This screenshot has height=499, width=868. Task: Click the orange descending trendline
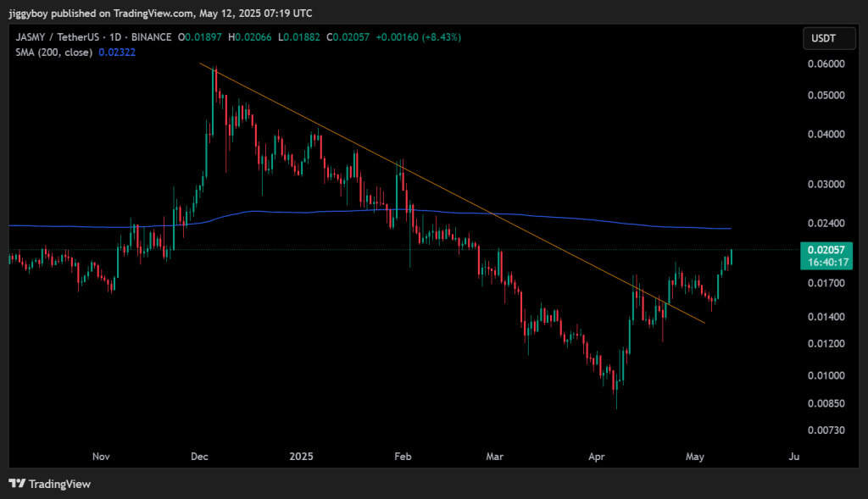452,194
